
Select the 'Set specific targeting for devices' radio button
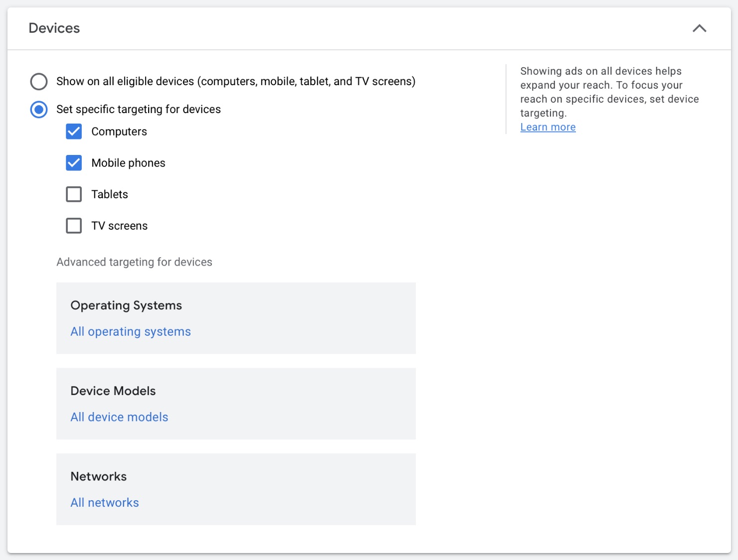(x=39, y=109)
